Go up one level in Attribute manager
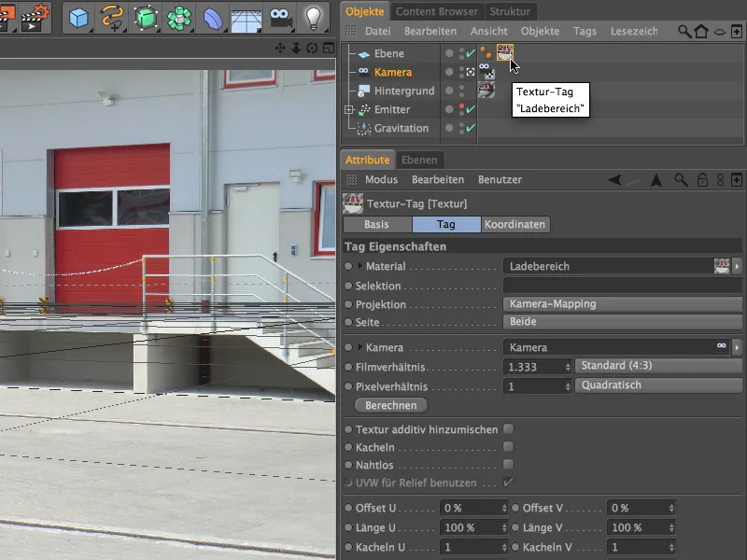This screenshot has width=747, height=560. click(x=656, y=180)
